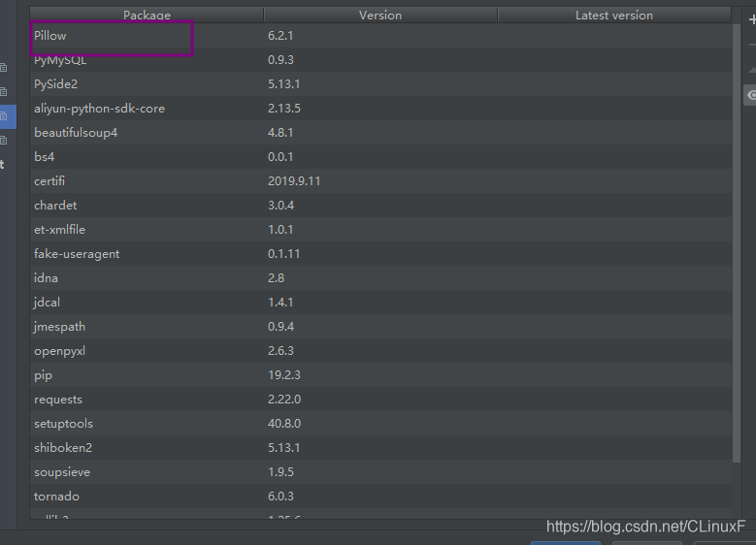
Task: Click bs4's version 0.0.1
Action: click(280, 156)
